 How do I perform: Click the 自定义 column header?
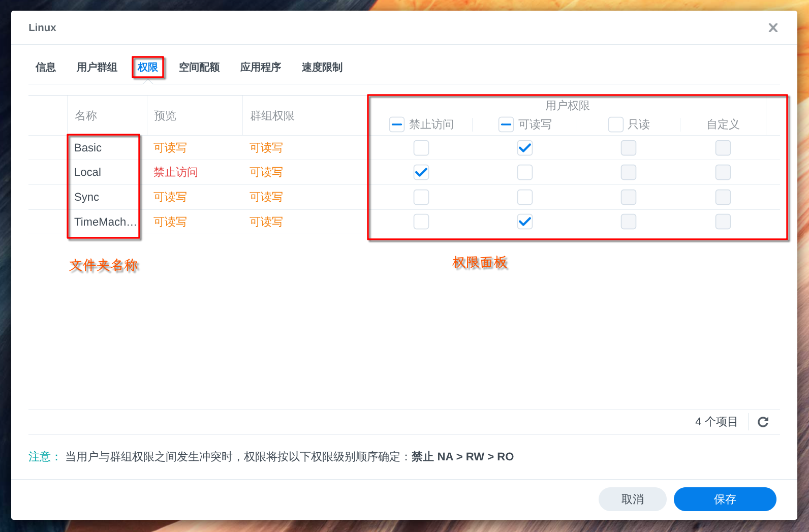[723, 124]
